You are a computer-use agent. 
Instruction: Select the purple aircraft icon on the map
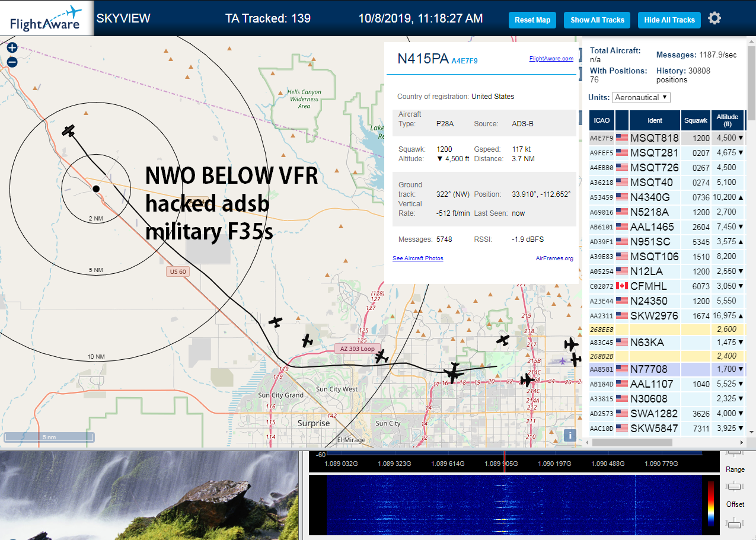pos(563,360)
